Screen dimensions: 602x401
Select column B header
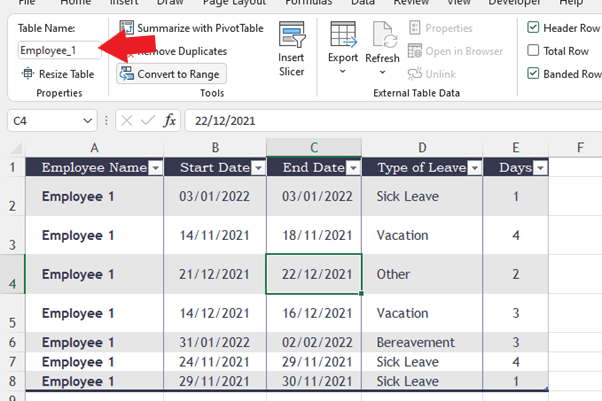point(215,147)
